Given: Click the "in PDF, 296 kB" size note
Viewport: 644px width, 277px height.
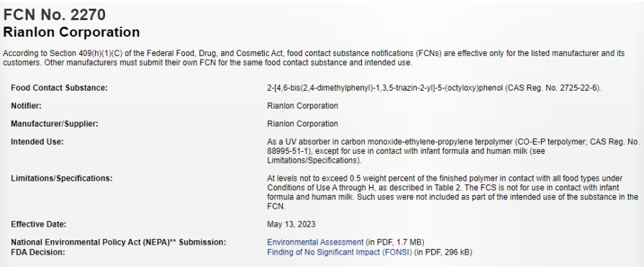Looking at the screenshot, I should click(x=443, y=253).
